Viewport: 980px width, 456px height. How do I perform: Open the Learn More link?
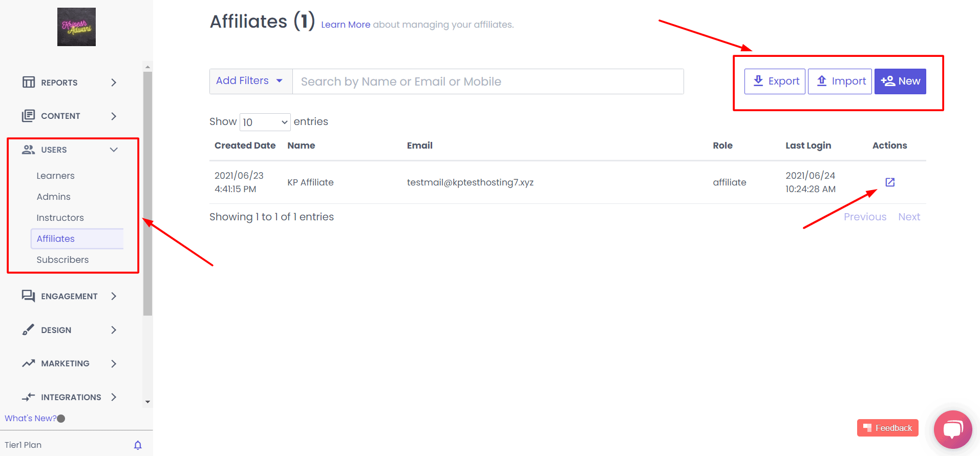[346, 25]
